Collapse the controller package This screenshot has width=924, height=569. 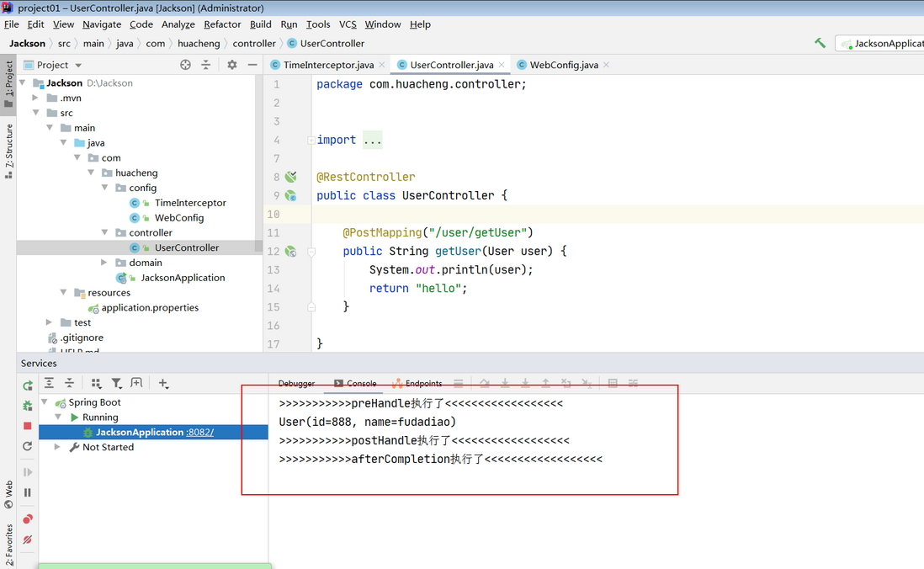point(105,232)
